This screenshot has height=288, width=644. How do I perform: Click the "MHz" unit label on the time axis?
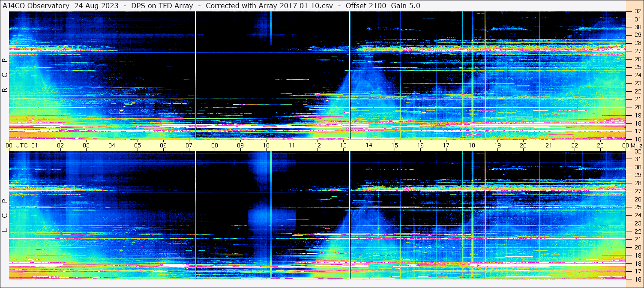click(x=636, y=145)
